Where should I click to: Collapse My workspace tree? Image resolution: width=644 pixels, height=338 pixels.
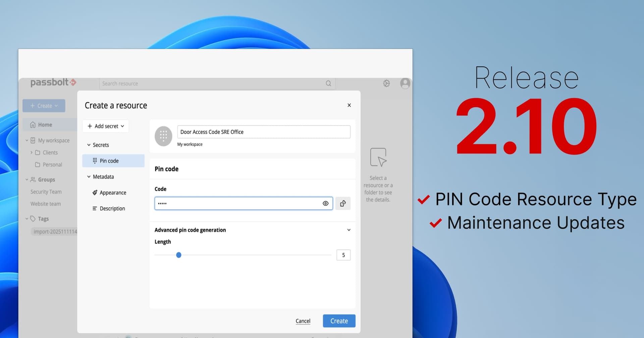point(27,140)
